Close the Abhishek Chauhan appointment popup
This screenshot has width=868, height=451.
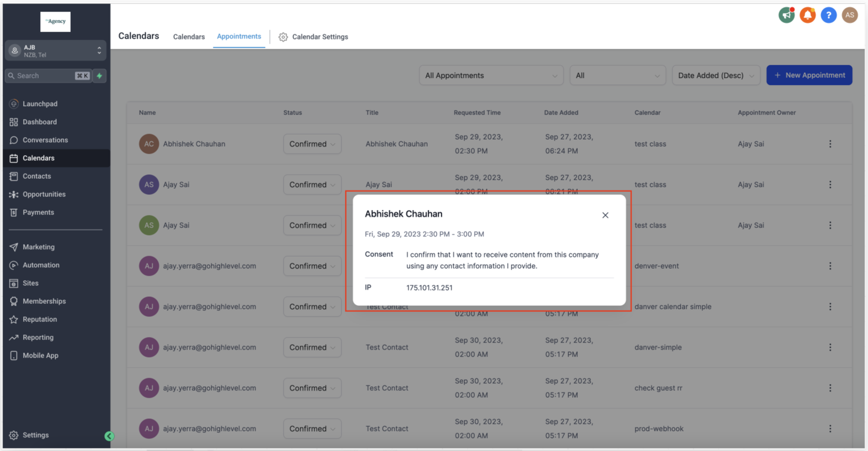tap(605, 215)
